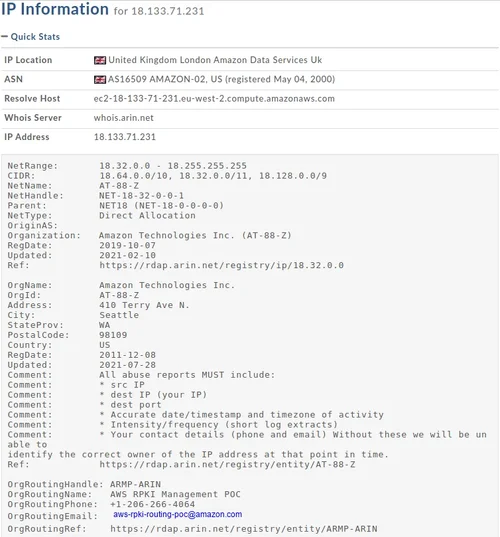Image resolution: width=500 pixels, height=537 pixels.
Task: Click OrgRoutingHandle value ARMP-ARIN
Action: pos(135,485)
